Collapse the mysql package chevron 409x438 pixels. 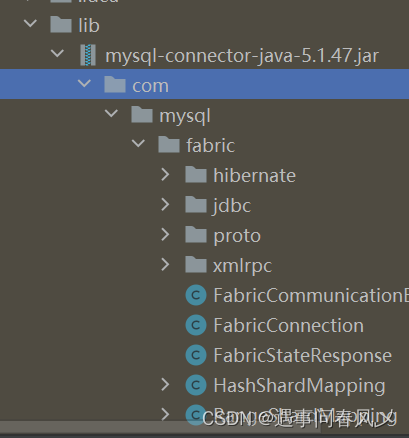click(x=111, y=113)
